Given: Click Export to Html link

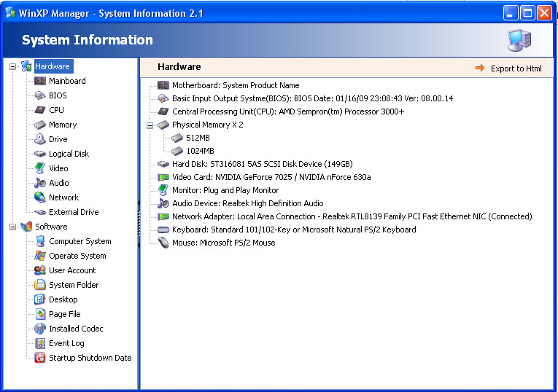Looking at the screenshot, I should (x=516, y=68).
